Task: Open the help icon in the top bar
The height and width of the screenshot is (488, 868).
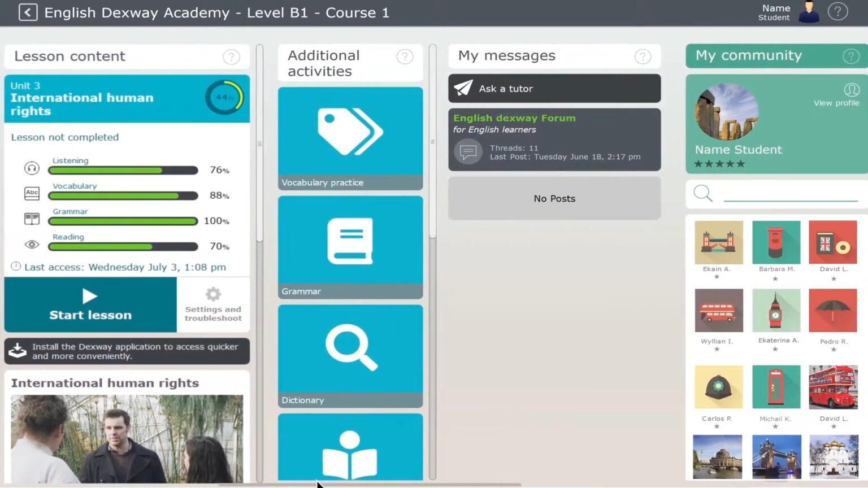Action: [837, 11]
